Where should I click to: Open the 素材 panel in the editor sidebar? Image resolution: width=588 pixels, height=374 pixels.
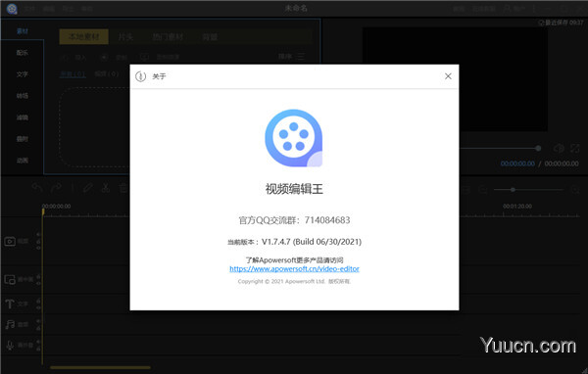(x=23, y=31)
